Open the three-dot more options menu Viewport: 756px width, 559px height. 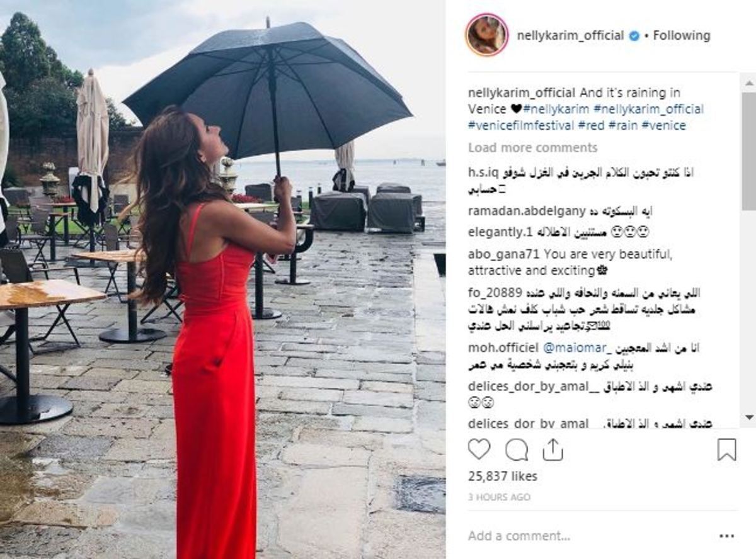[726, 536]
